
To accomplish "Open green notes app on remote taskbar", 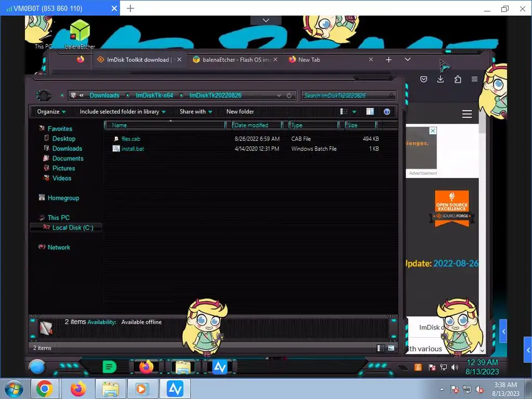I will [109, 367].
